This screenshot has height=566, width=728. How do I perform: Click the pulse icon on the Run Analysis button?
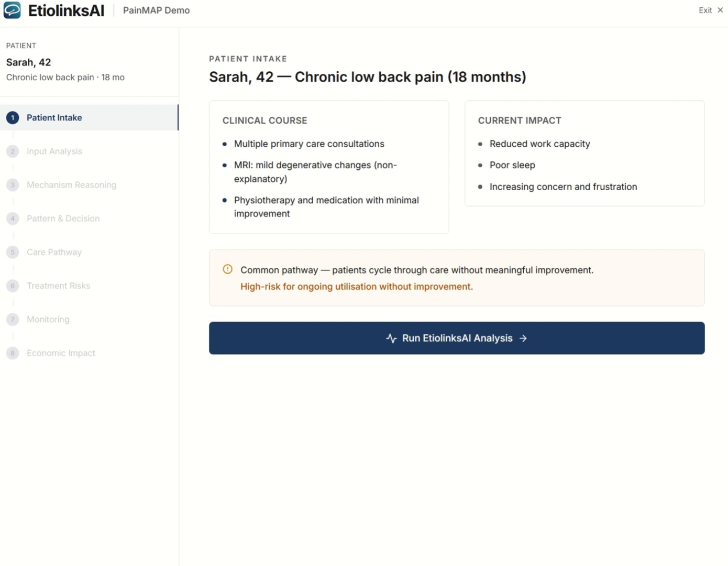pyautogui.click(x=391, y=339)
